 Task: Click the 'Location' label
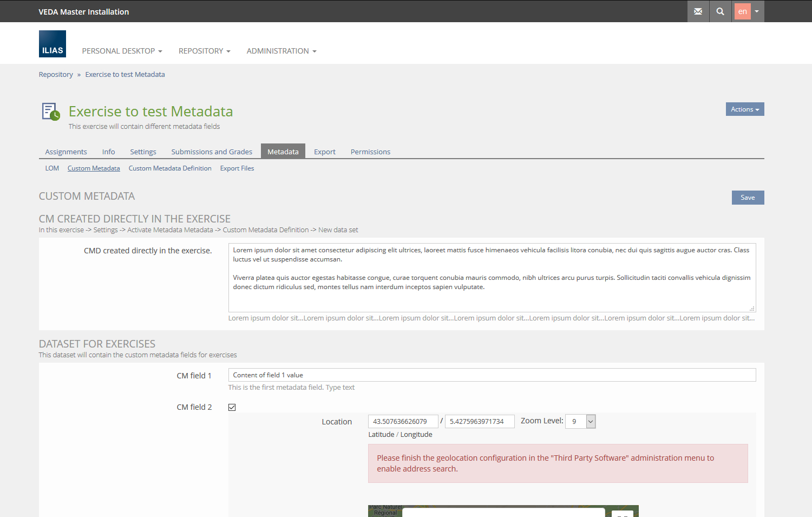[337, 422]
